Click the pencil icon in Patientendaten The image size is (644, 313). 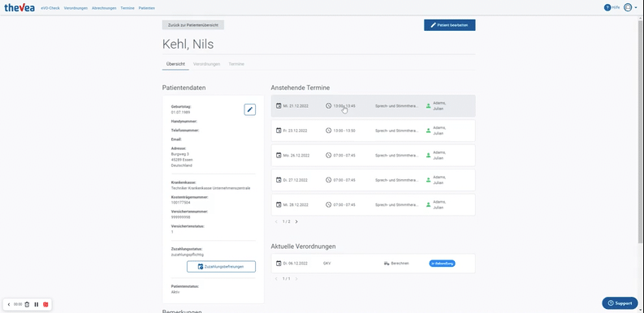tap(249, 109)
